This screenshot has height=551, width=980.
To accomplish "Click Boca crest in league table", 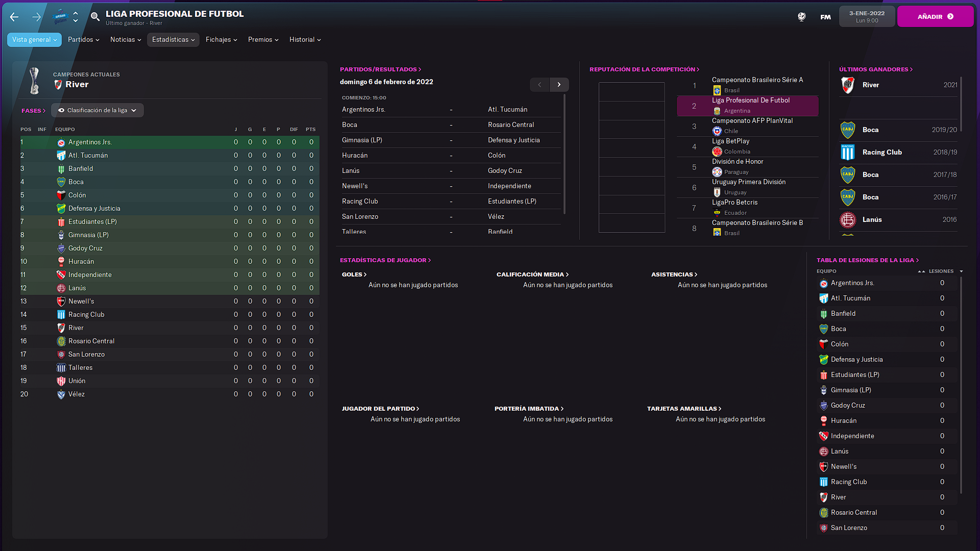I will click(x=61, y=182).
